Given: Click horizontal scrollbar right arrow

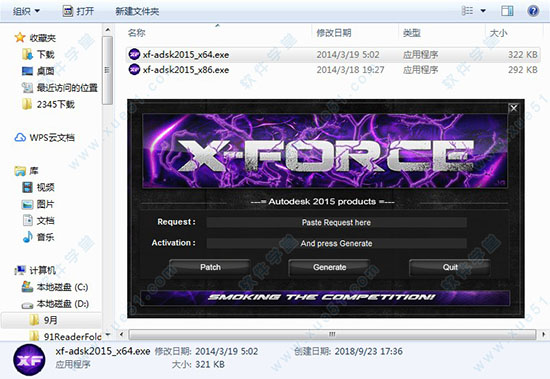Looking at the screenshot, I should tap(543, 334).
